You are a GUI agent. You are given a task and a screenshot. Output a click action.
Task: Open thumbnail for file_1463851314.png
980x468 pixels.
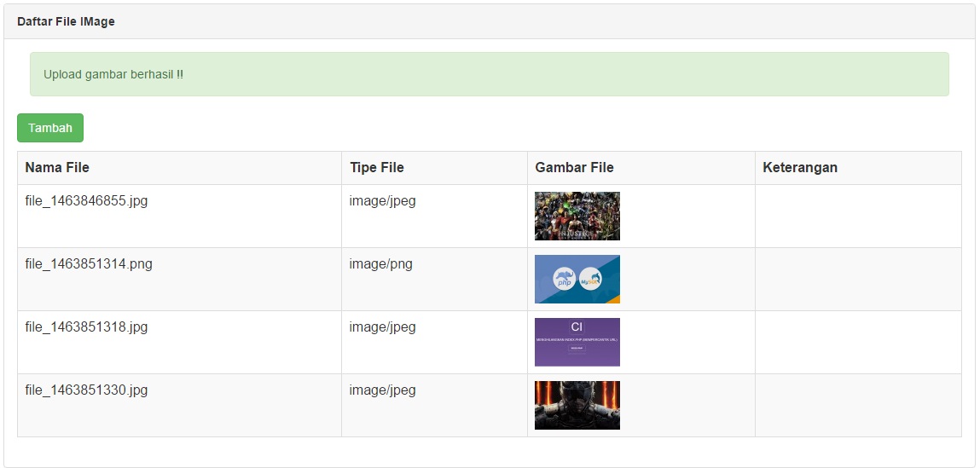click(577, 280)
